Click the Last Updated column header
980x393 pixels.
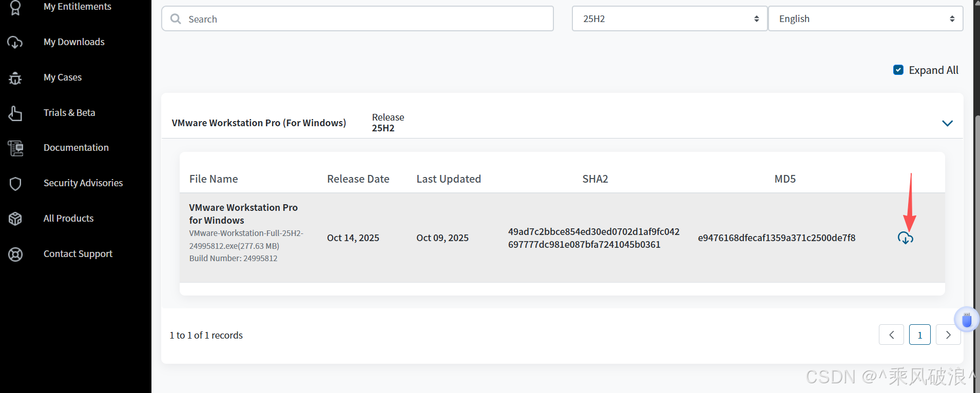(449, 179)
